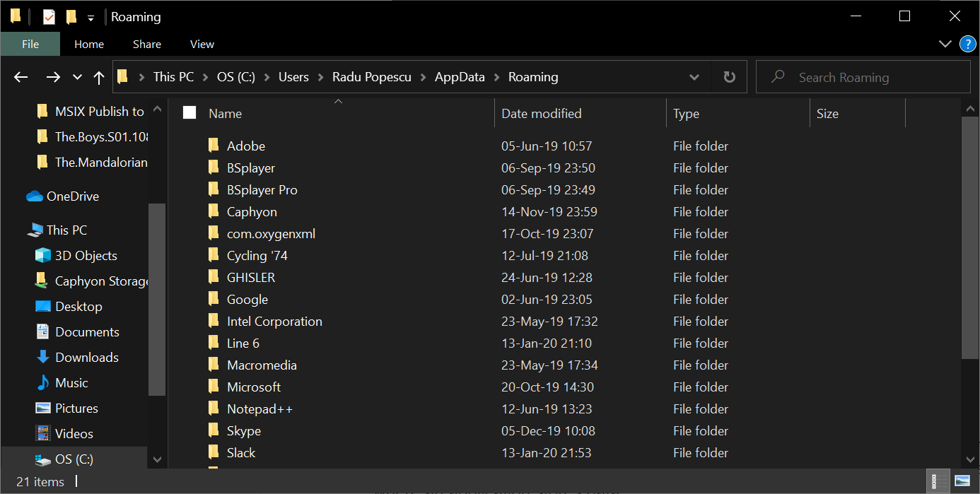980x494 pixels.
Task: Click the Properties icon in Quick Access Toolbar
Action: pyautogui.click(x=47, y=16)
